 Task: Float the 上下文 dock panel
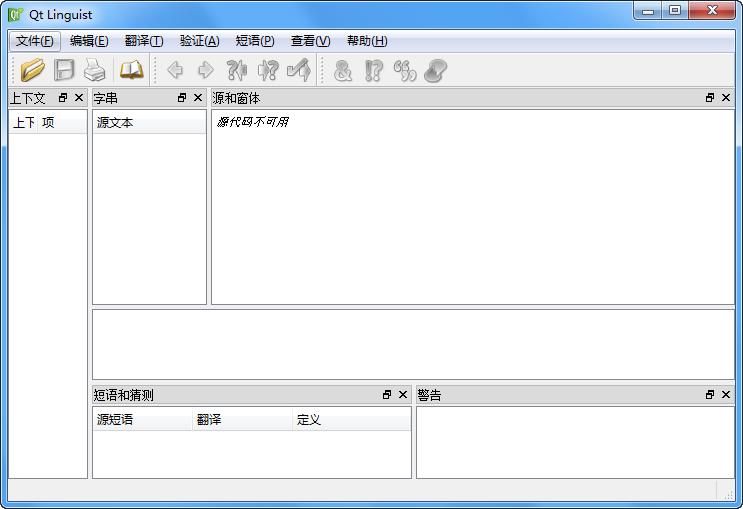[63, 98]
